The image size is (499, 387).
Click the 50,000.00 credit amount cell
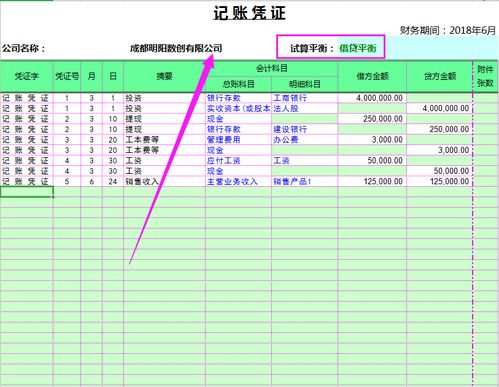440,171
